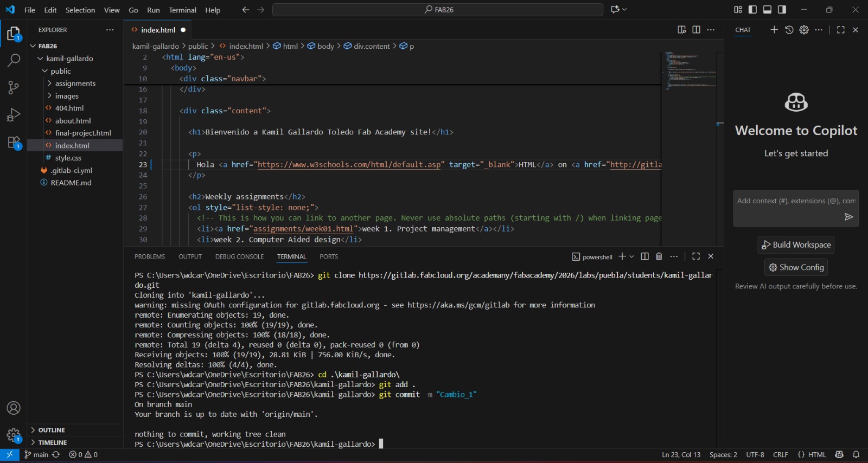The width and height of the screenshot is (868, 463).
Task: Open the new terminal launch profile dropdown
Action: coord(631,256)
